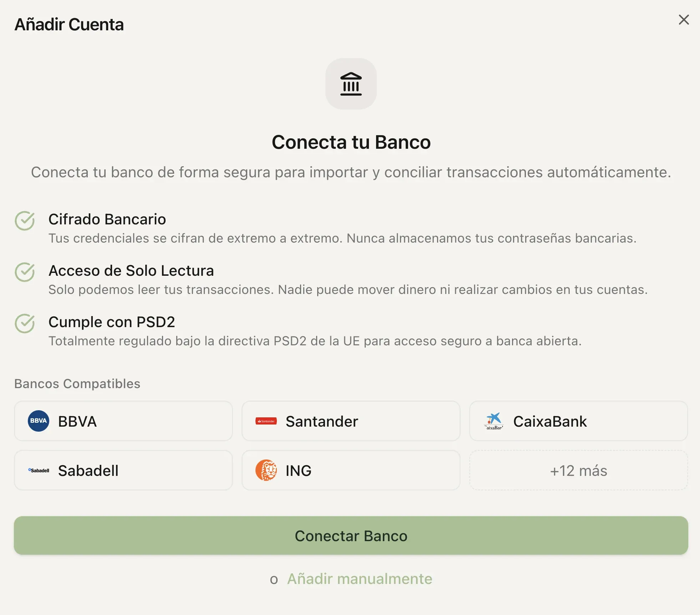This screenshot has width=700, height=615.
Task: Select the ING bank option
Action: pos(351,470)
